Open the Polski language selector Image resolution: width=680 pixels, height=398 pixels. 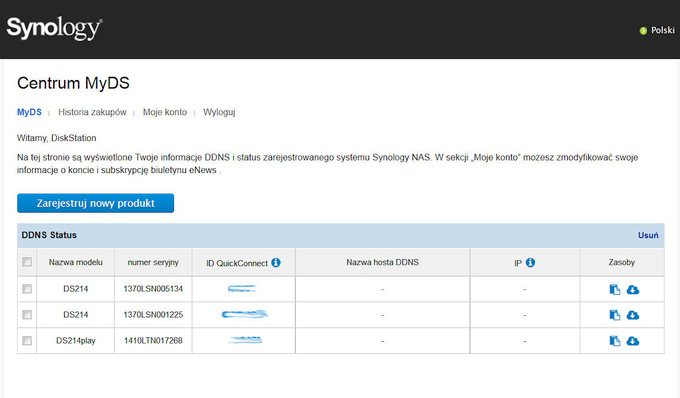point(657,30)
